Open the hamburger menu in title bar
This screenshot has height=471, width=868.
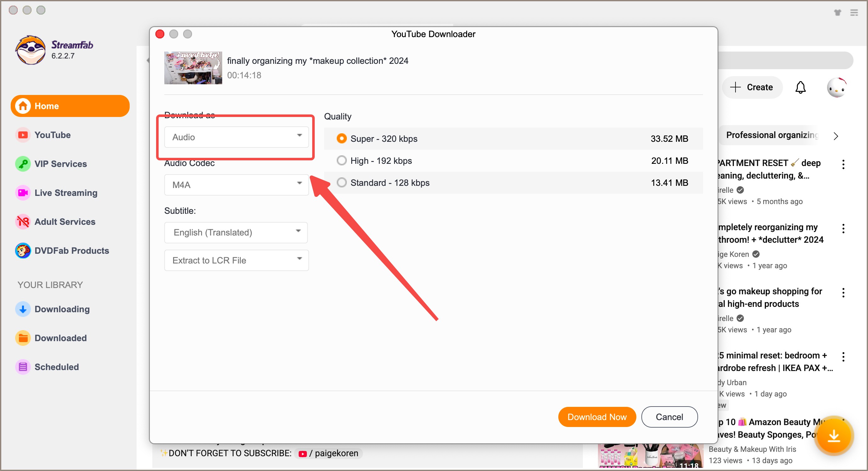tap(854, 13)
